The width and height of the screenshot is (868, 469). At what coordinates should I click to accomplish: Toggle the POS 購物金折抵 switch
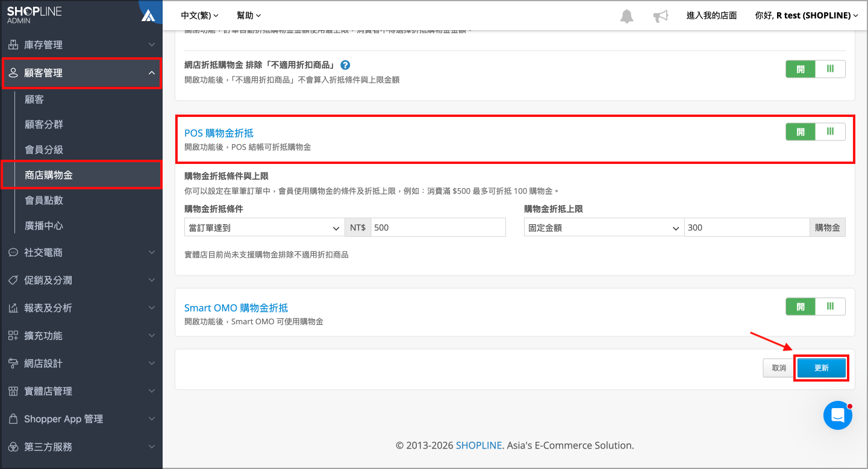pos(815,131)
